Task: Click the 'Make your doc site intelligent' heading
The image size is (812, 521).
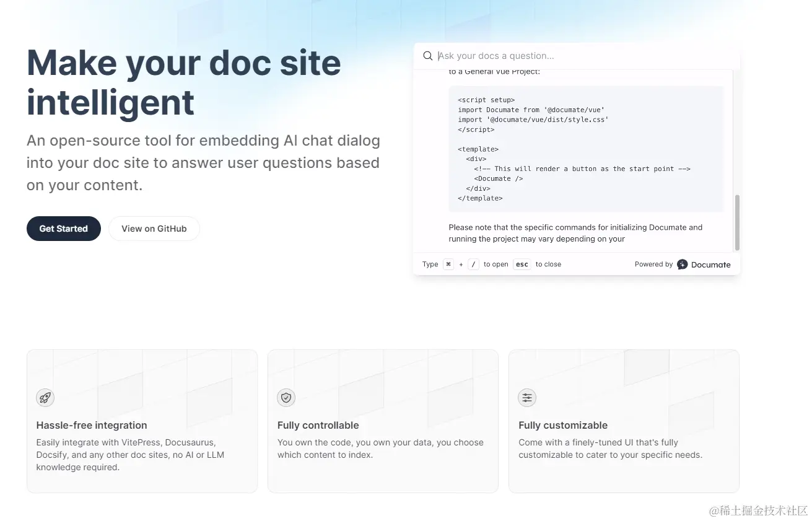Action: [x=183, y=81]
